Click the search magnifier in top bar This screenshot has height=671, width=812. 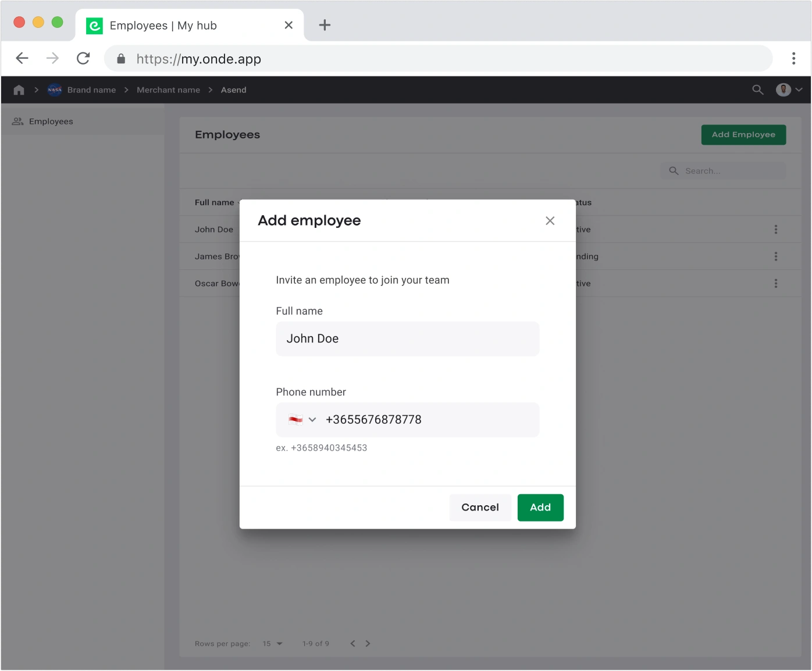(x=757, y=90)
